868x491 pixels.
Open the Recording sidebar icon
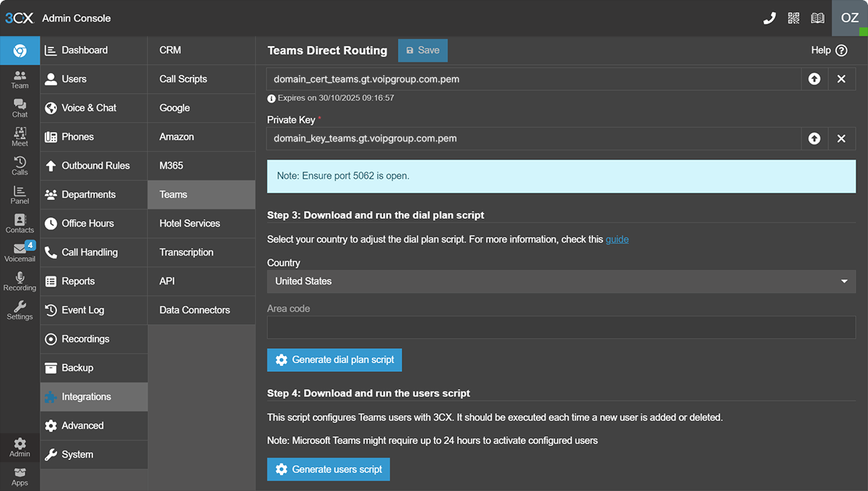pyautogui.click(x=19, y=281)
